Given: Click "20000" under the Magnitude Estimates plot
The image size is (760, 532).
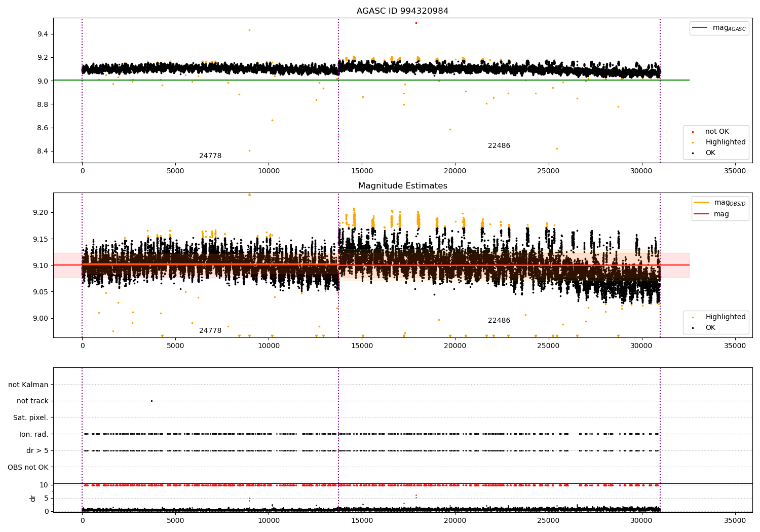Looking at the screenshot, I should click(x=455, y=346).
